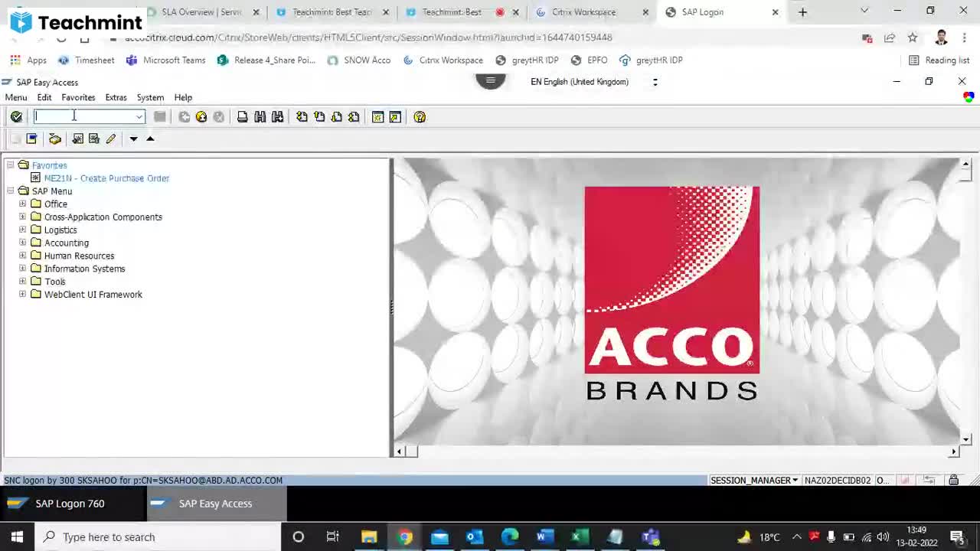Click the Next Page icon
This screenshot has height=551, width=980.
point(336,116)
